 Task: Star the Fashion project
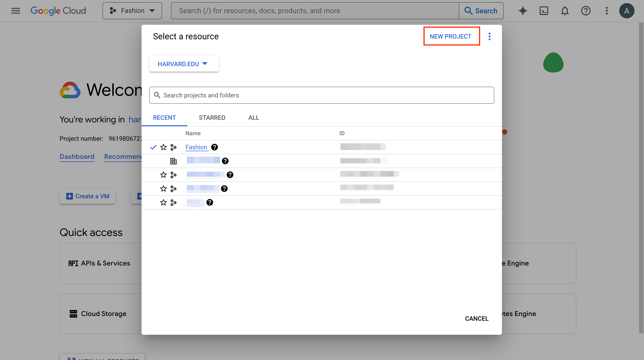click(x=163, y=147)
